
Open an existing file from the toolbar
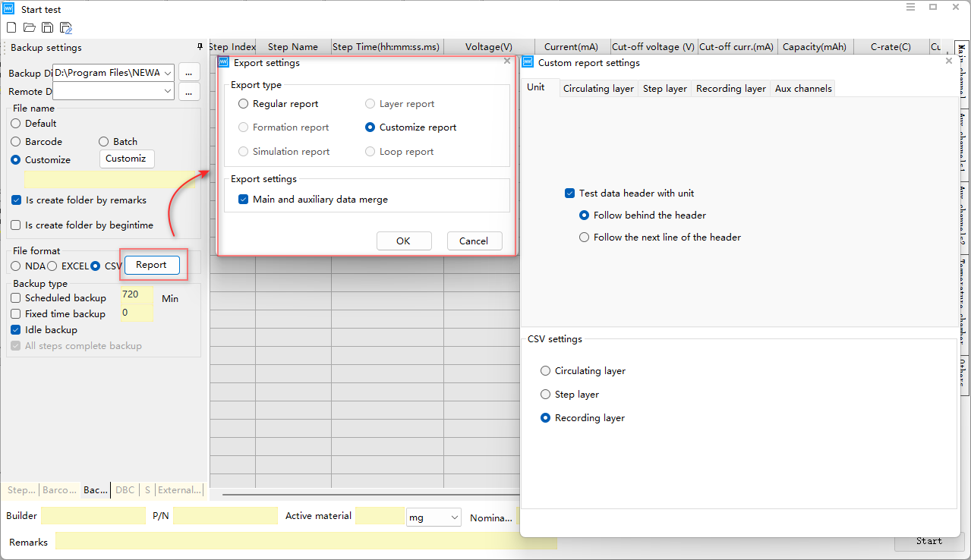(29, 27)
